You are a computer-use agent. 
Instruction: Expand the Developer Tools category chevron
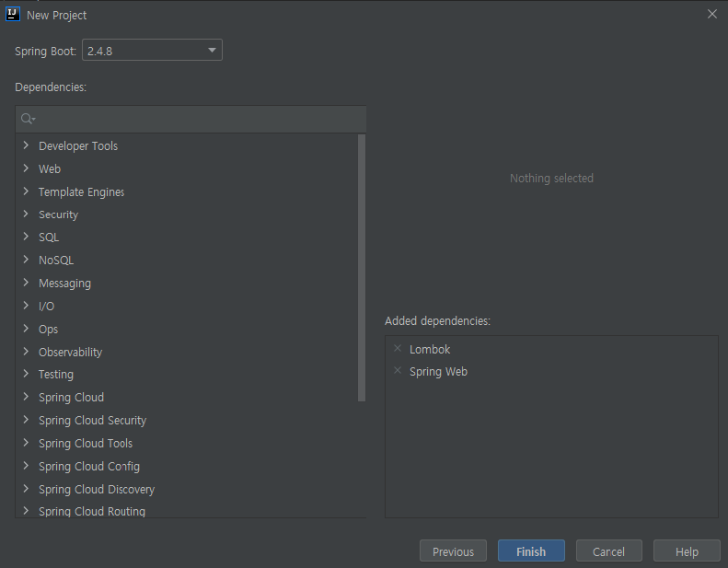26,145
